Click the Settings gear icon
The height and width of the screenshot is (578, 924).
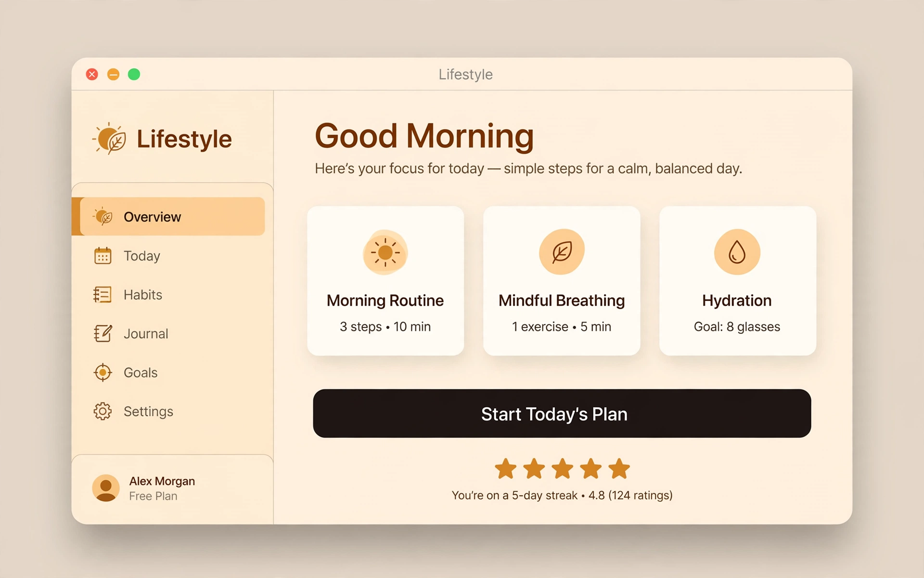[x=103, y=411]
